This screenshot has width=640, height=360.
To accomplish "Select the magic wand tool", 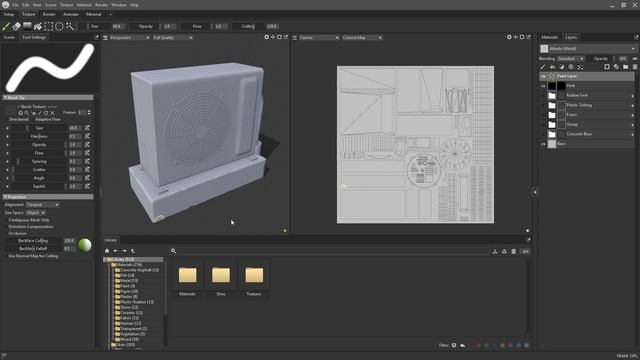I will click(x=70, y=27).
